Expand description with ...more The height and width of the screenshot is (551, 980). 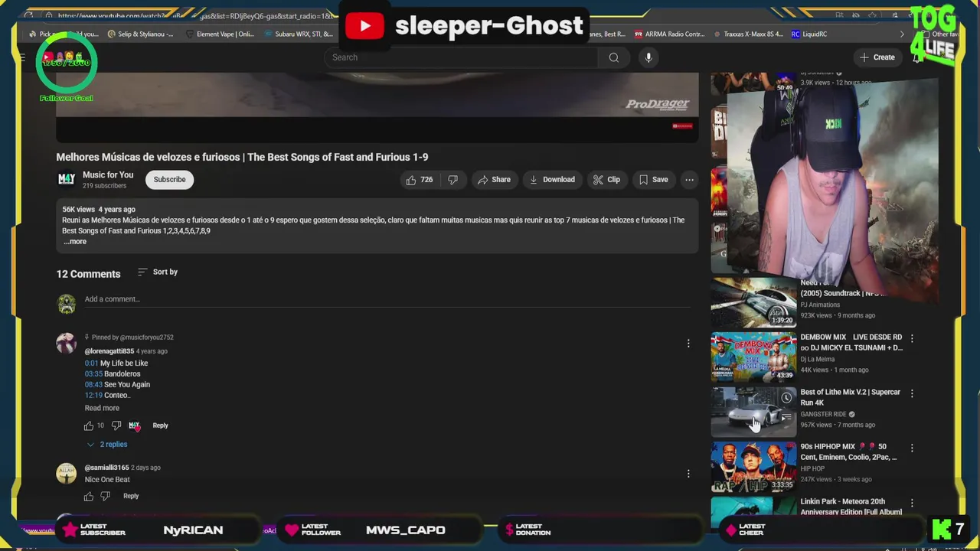(x=75, y=242)
